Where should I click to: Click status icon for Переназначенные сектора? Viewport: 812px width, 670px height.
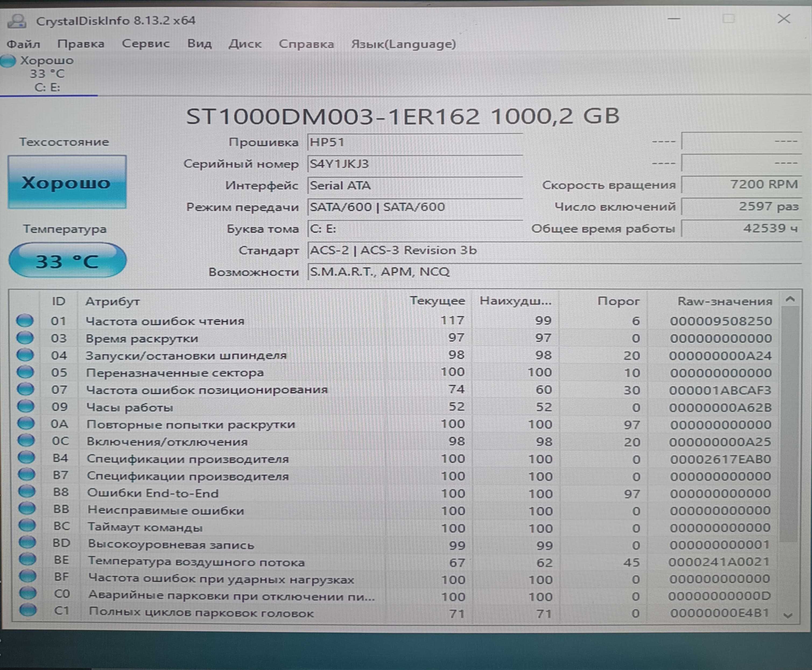pyautogui.click(x=26, y=372)
